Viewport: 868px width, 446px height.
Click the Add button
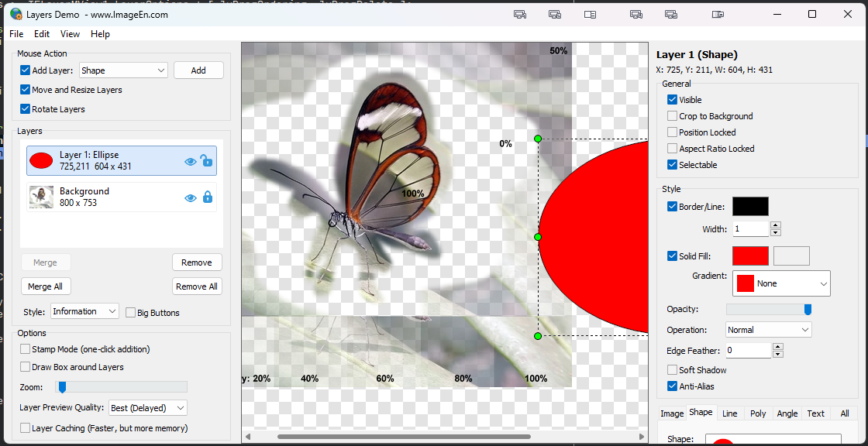[198, 70]
